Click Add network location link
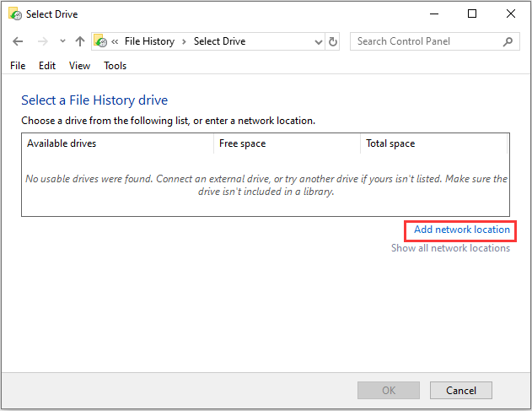The width and height of the screenshot is (532, 411). tap(462, 230)
